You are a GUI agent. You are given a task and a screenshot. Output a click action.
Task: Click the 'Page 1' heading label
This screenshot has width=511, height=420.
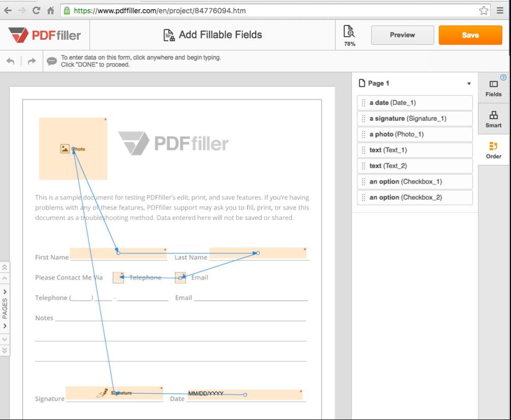point(379,84)
